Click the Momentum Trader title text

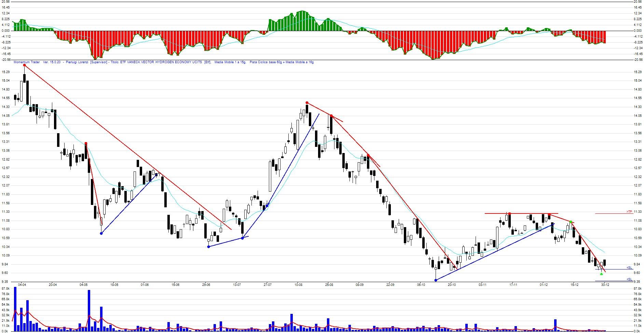pyautogui.click(x=26, y=62)
